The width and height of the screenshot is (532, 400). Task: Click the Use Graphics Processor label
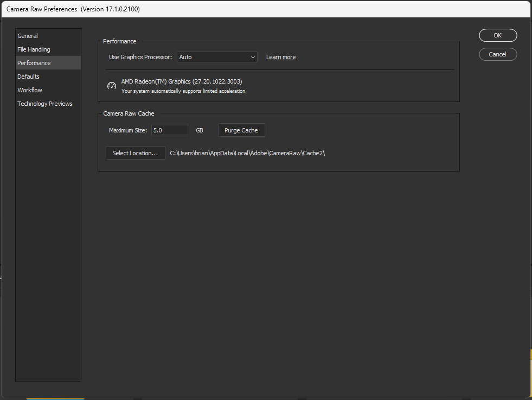coord(140,57)
